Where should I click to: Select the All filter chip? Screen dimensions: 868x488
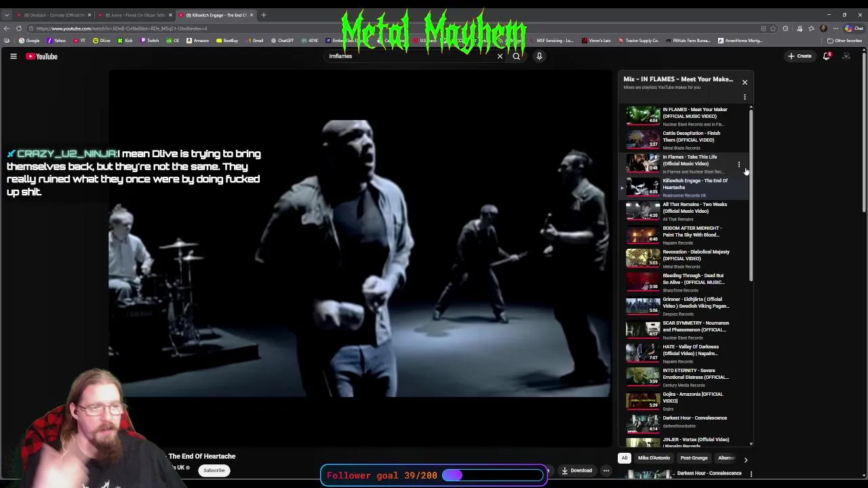[x=624, y=458]
